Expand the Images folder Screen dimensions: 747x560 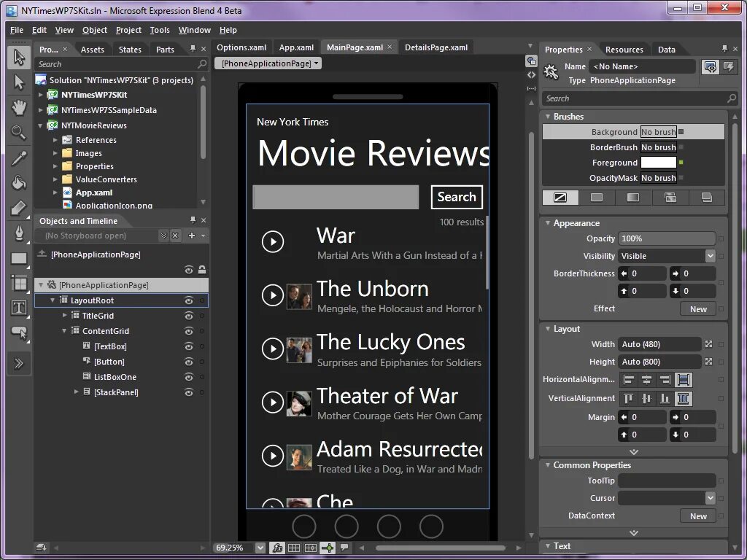pyautogui.click(x=55, y=153)
